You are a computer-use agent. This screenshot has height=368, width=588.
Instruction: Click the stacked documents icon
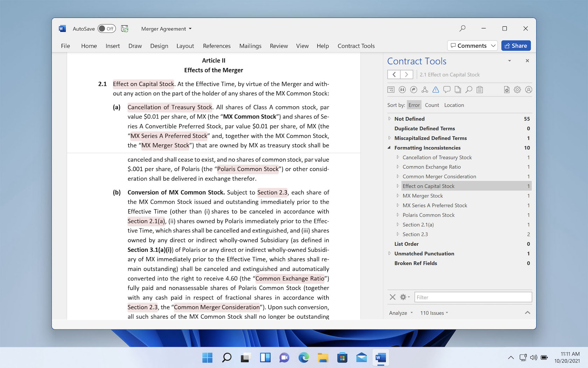pyautogui.click(x=458, y=90)
